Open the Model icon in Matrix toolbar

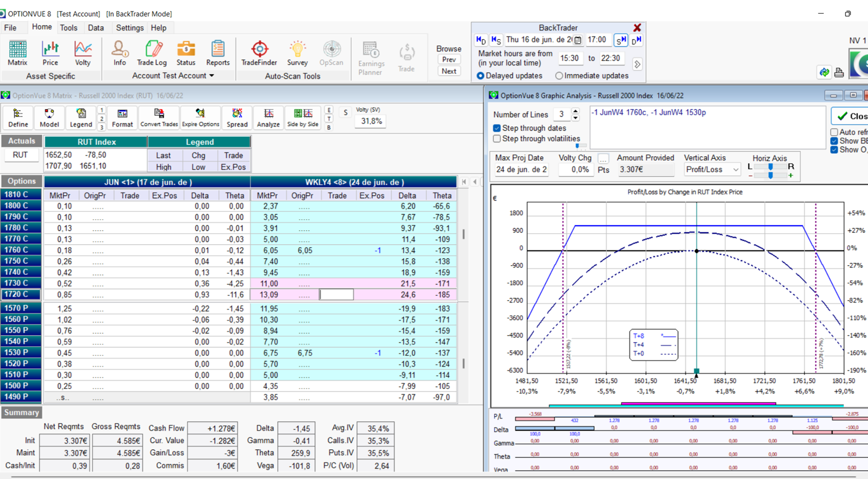click(49, 118)
